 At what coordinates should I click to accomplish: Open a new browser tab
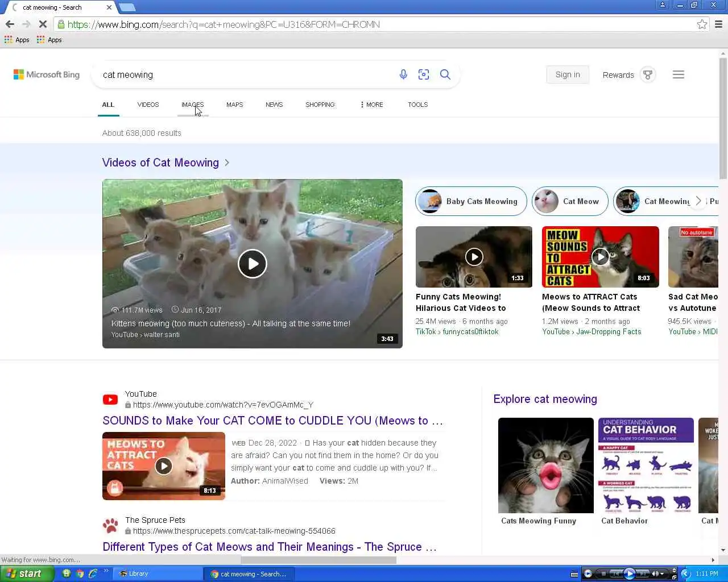tap(127, 7)
